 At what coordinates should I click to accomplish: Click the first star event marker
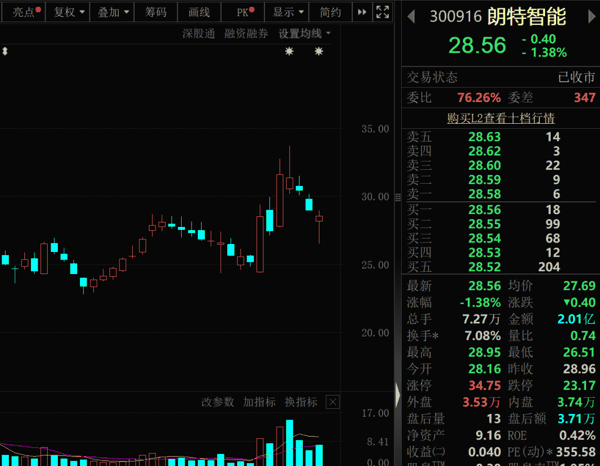click(289, 51)
